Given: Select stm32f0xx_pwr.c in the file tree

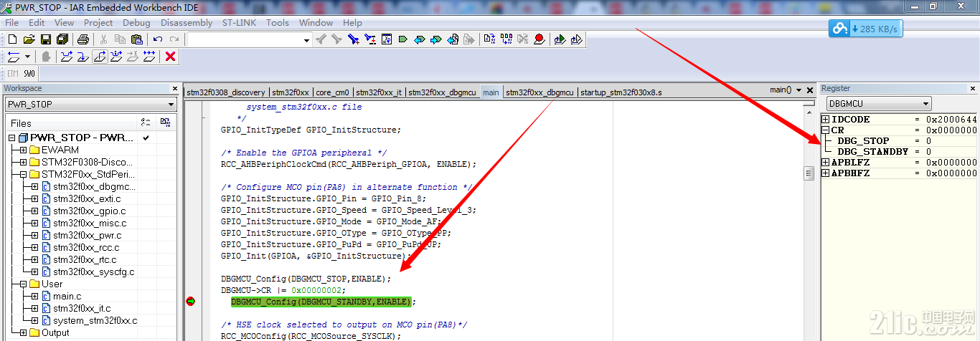Looking at the screenshot, I should tap(87, 235).
